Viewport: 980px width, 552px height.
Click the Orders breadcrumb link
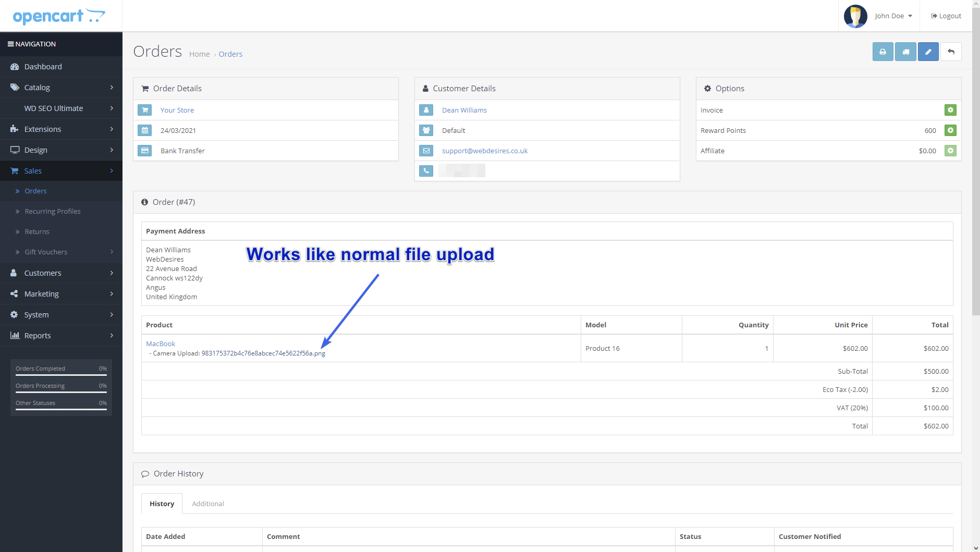click(x=230, y=54)
